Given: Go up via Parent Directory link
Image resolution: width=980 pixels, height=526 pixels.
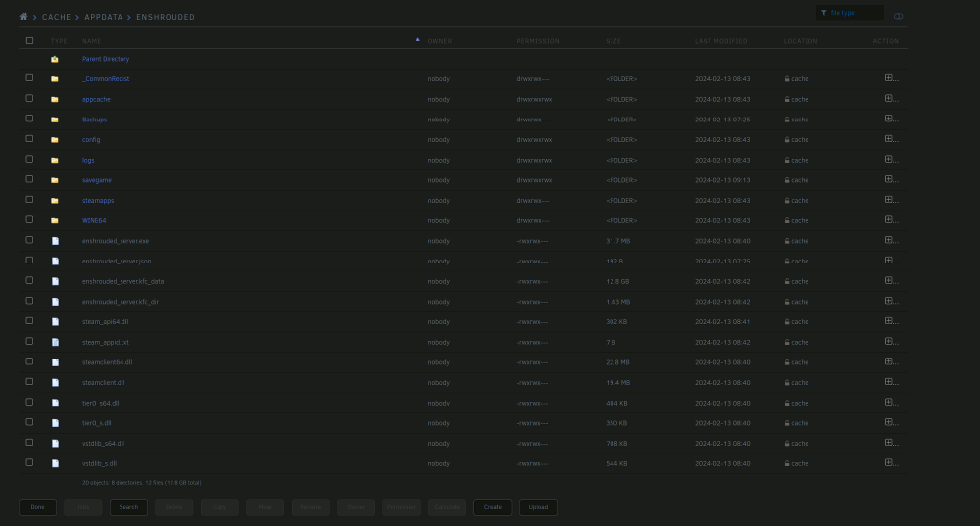Looking at the screenshot, I should click(x=106, y=59).
